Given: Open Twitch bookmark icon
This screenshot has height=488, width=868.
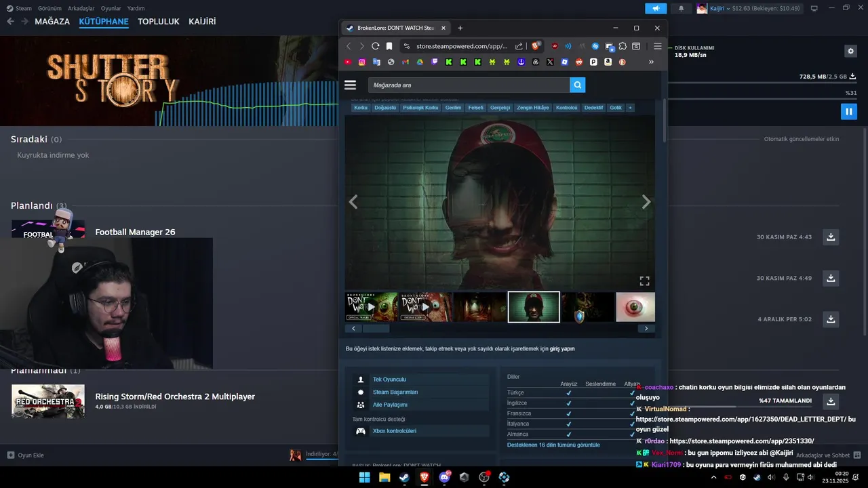Looking at the screenshot, I should 435,62.
